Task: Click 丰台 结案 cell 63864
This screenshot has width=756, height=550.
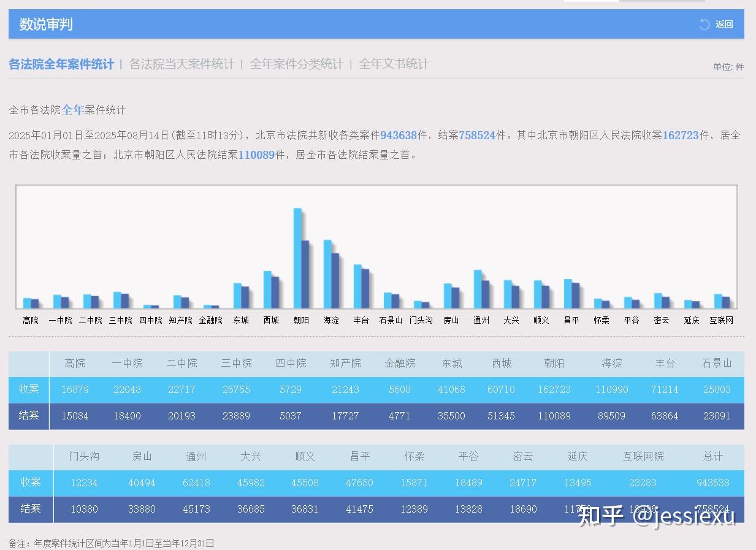Action: 665,416
